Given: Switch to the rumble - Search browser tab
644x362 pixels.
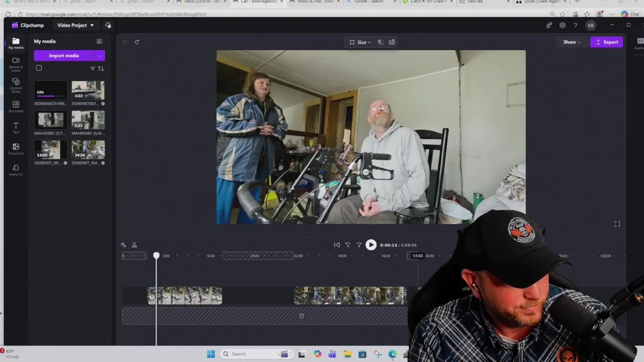Looking at the screenshot, I should [368, 2].
